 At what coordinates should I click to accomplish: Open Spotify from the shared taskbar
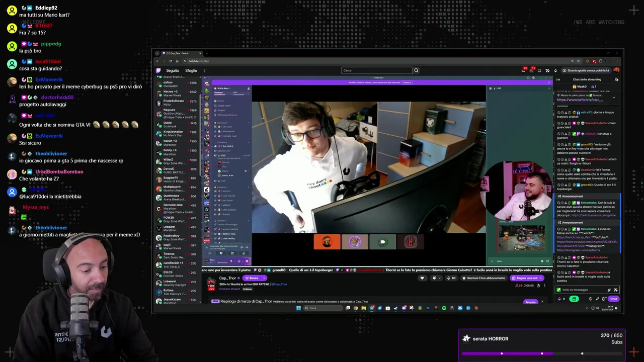coord(444,308)
